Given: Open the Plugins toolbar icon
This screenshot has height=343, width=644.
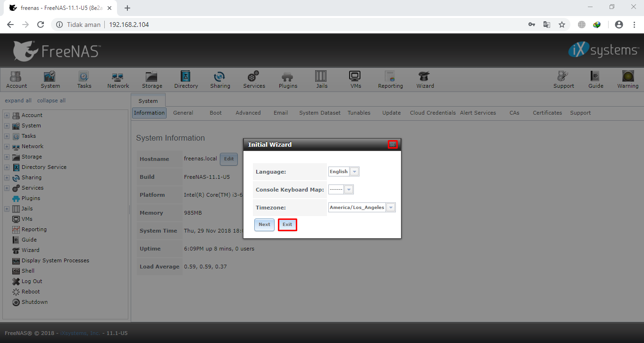Looking at the screenshot, I should pos(288,80).
